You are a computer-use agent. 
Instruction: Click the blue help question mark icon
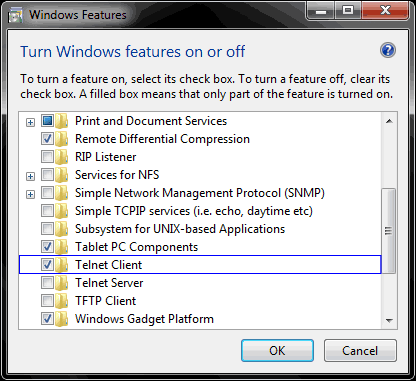[388, 51]
